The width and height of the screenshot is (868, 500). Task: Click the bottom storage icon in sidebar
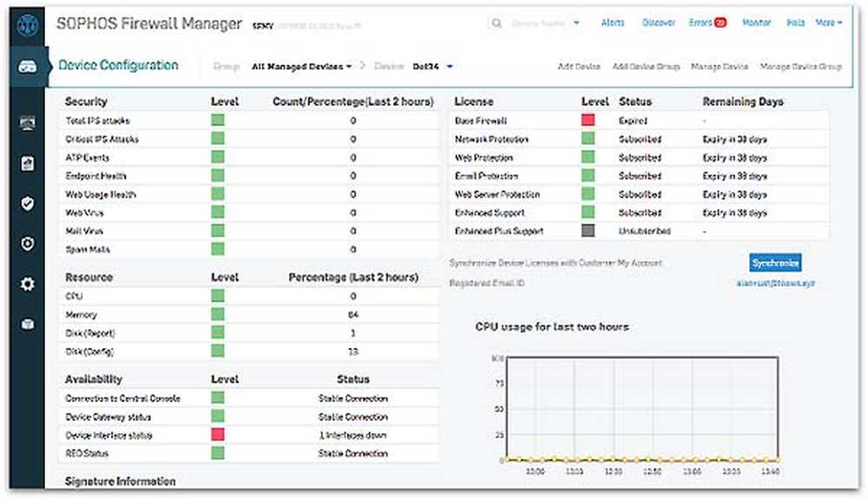[x=27, y=324]
